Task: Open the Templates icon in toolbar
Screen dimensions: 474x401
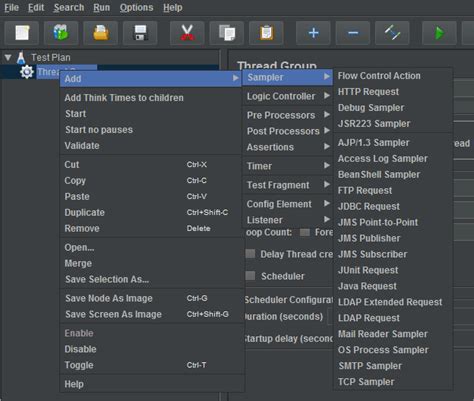Action: click(61, 33)
